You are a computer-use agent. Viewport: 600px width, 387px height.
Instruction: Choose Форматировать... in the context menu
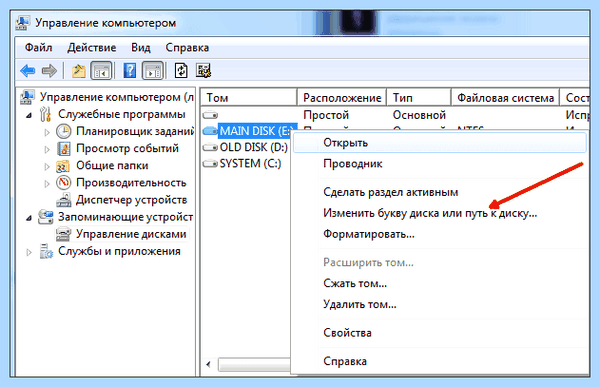440,234
